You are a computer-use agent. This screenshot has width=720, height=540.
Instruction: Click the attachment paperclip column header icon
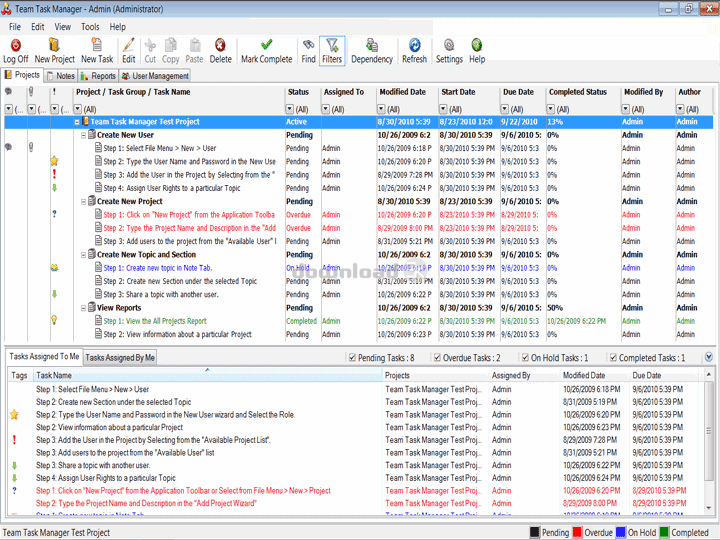coord(31,91)
